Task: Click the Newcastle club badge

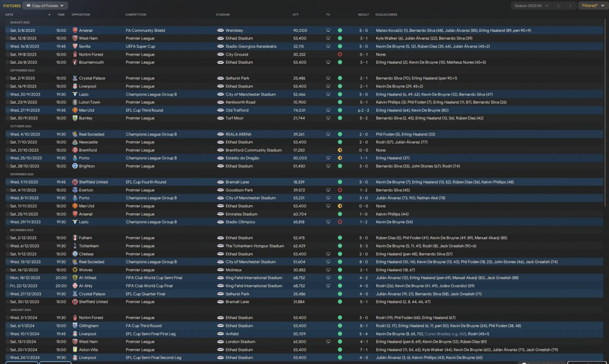Action: click(75, 142)
